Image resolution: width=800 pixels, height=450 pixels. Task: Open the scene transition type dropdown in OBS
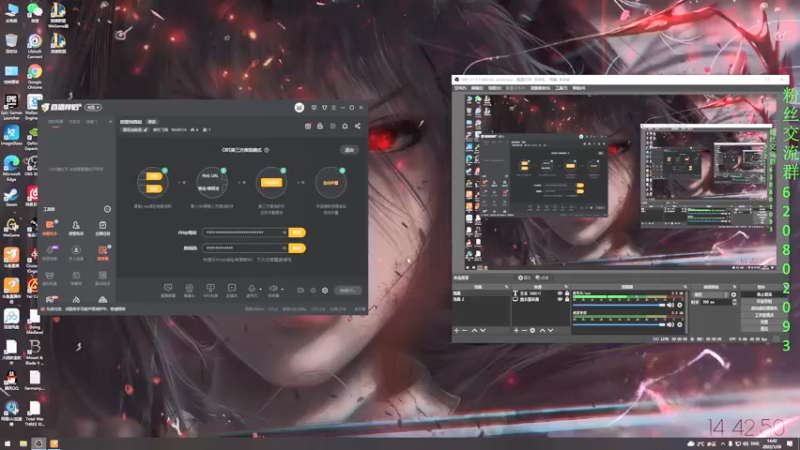point(711,294)
